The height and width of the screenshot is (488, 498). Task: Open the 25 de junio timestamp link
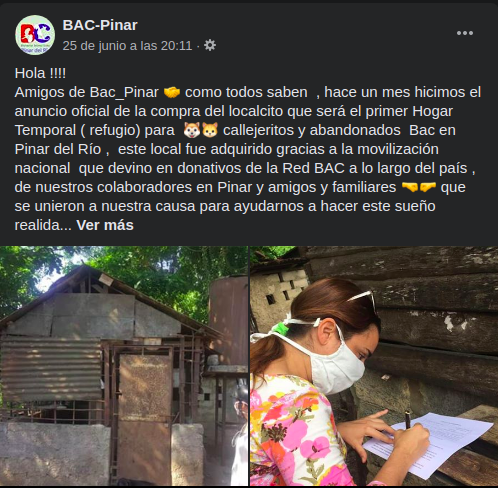(x=127, y=46)
